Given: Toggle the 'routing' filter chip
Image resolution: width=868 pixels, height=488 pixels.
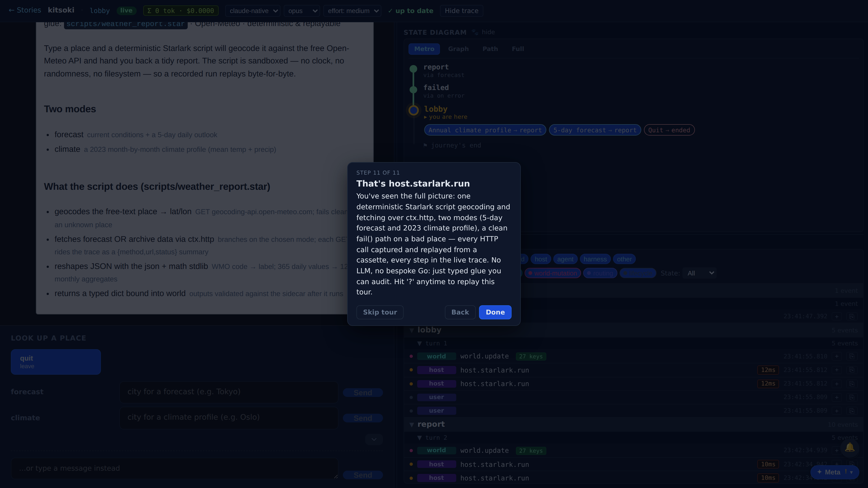Looking at the screenshot, I should 600,273.
